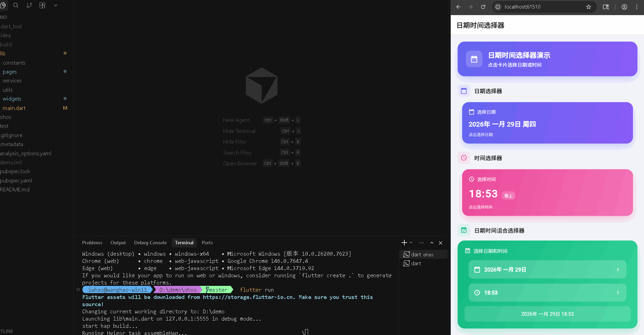644x335 pixels.
Task: Click the calendar icon in the demo banner
Action: pyautogui.click(x=474, y=59)
